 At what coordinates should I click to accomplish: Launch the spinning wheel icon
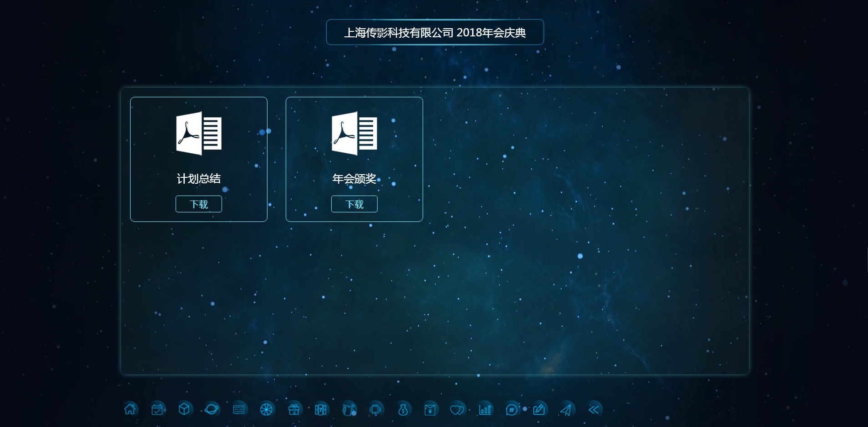click(x=266, y=410)
